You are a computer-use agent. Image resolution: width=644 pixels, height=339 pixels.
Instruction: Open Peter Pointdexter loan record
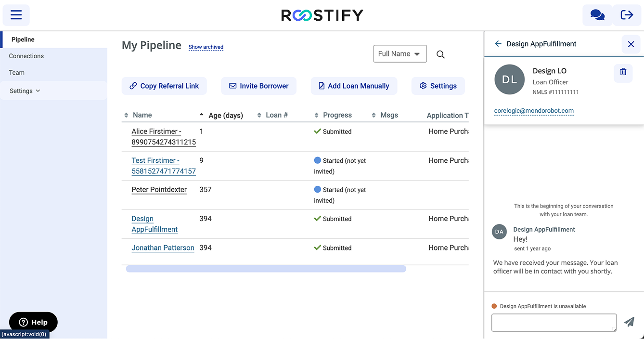(x=159, y=190)
